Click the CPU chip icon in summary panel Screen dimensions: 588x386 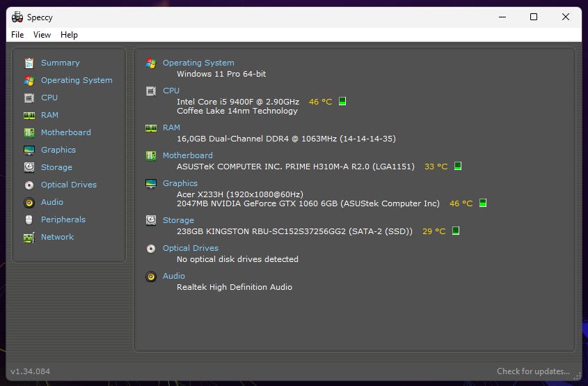click(151, 91)
